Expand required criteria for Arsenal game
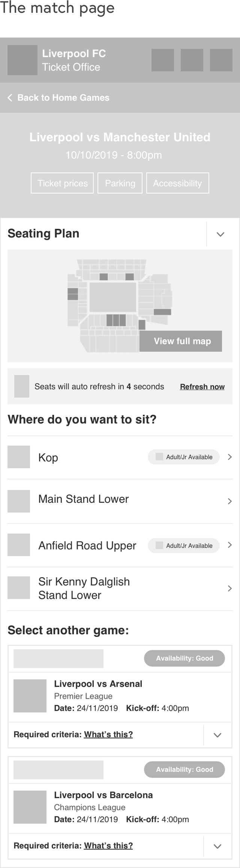240x868 pixels. 217,735
